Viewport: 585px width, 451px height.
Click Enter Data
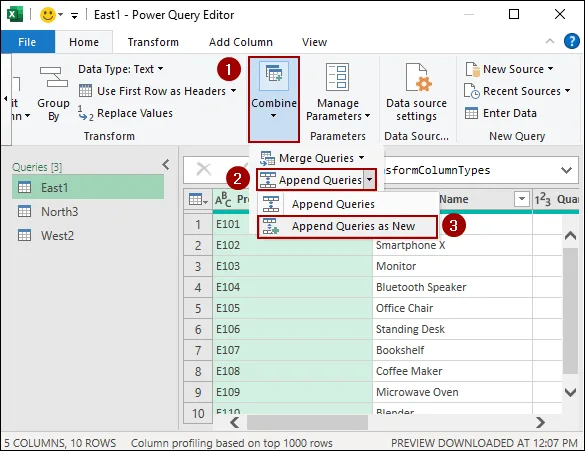[501, 113]
